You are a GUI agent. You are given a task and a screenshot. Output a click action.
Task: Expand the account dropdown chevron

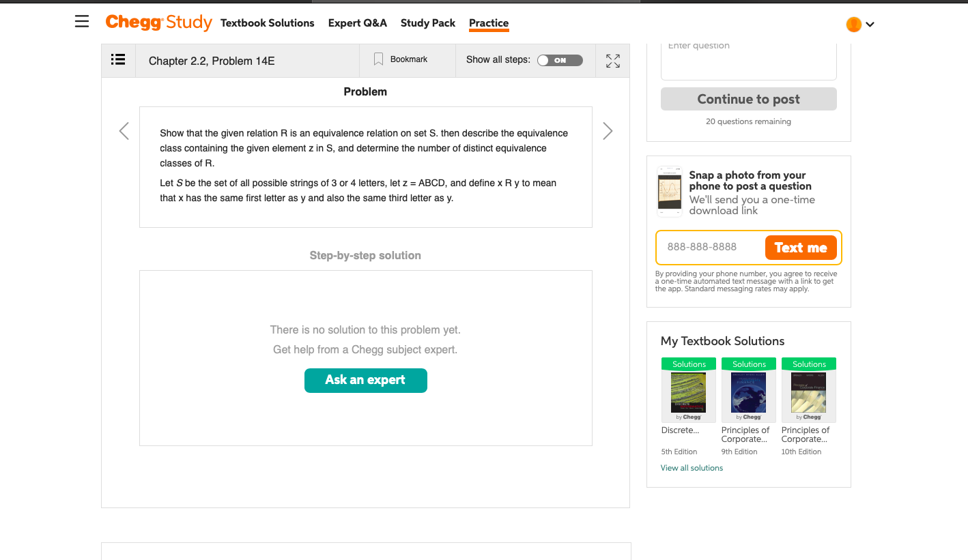(870, 25)
